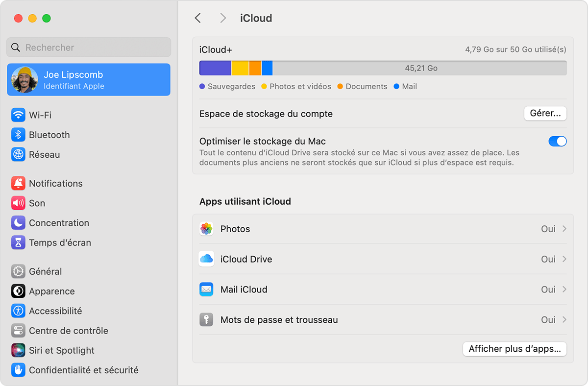Open Réseau globe icon

coord(18,154)
